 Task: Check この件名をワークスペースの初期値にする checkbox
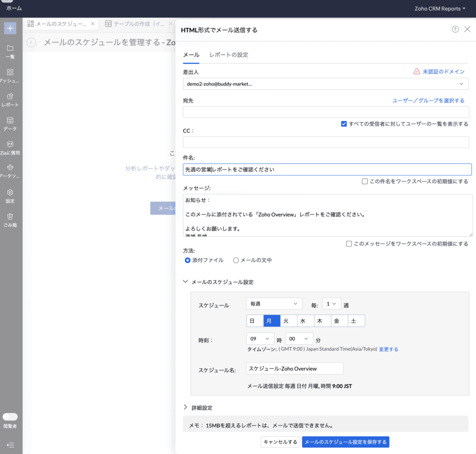click(365, 181)
